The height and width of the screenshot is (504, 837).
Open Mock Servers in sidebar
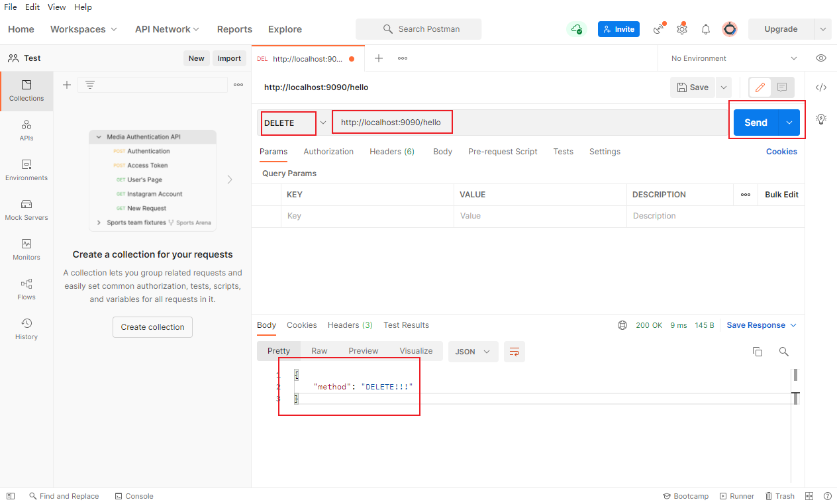point(26,210)
